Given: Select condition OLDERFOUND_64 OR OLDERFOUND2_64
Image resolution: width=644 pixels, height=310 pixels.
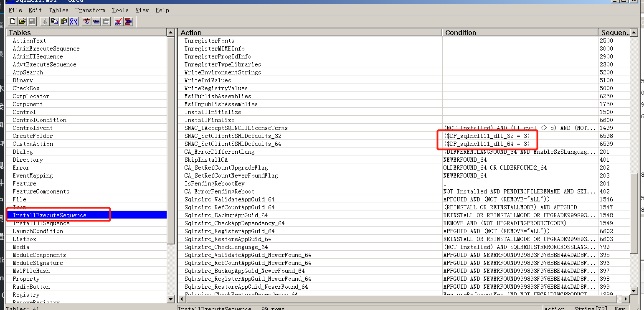Looking at the screenshot, I should tap(520, 168).
